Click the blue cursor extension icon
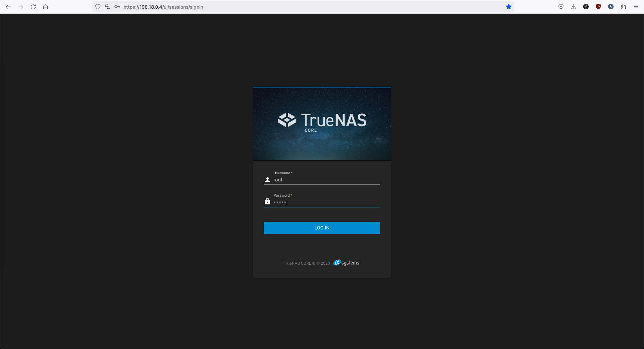The height and width of the screenshot is (349, 644). pos(611,7)
